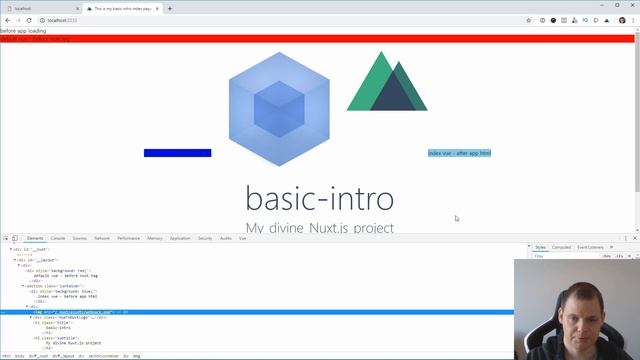The height and width of the screenshot is (360, 640).
Task: Close the basic intro index page tab
Action: [157, 9]
